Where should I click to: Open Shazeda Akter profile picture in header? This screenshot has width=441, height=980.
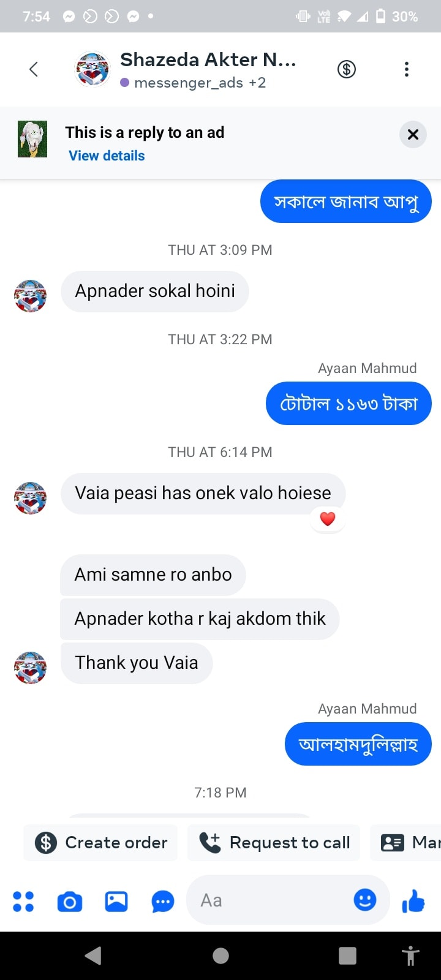92,69
